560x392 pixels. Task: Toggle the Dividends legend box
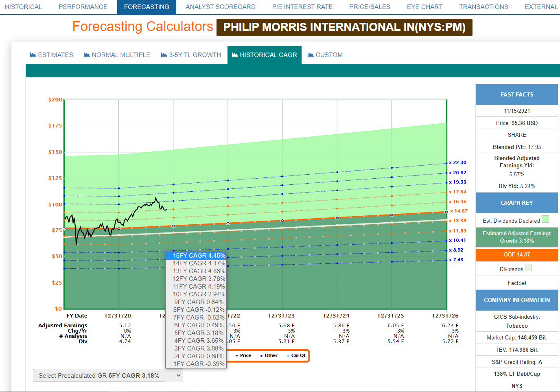click(528, 268)
